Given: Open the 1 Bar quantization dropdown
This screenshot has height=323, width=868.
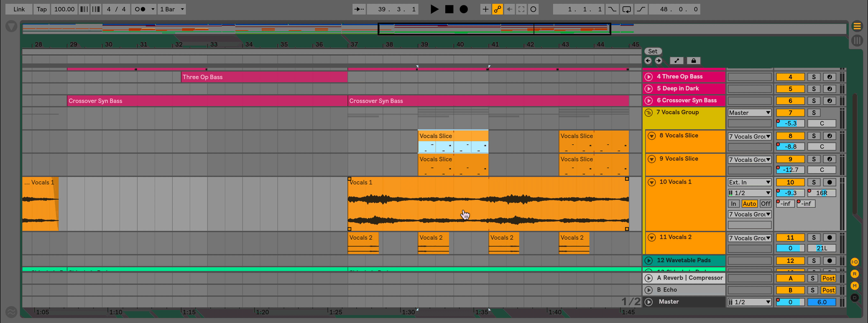Looking at the screenshot, I should [x=172, y=9].
